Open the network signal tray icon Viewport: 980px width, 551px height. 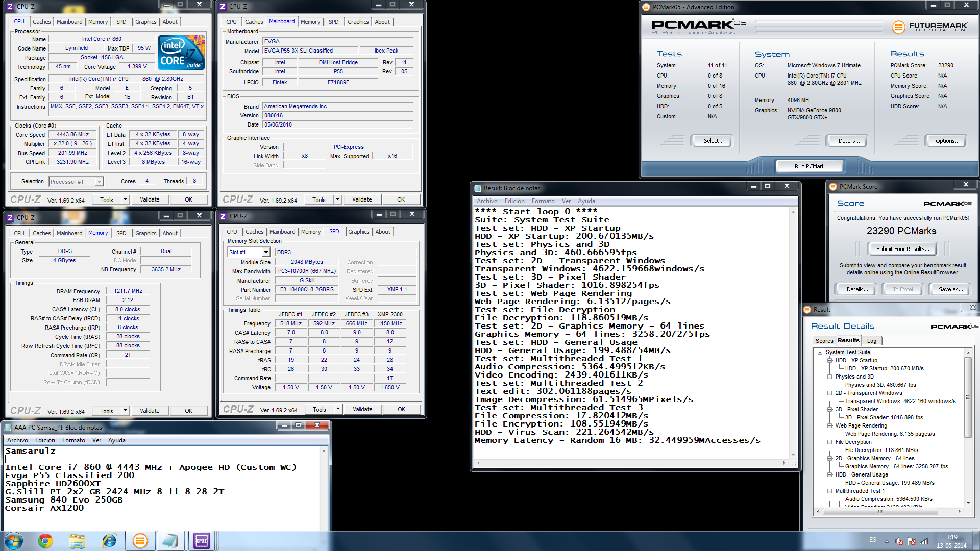pos(924,541)
